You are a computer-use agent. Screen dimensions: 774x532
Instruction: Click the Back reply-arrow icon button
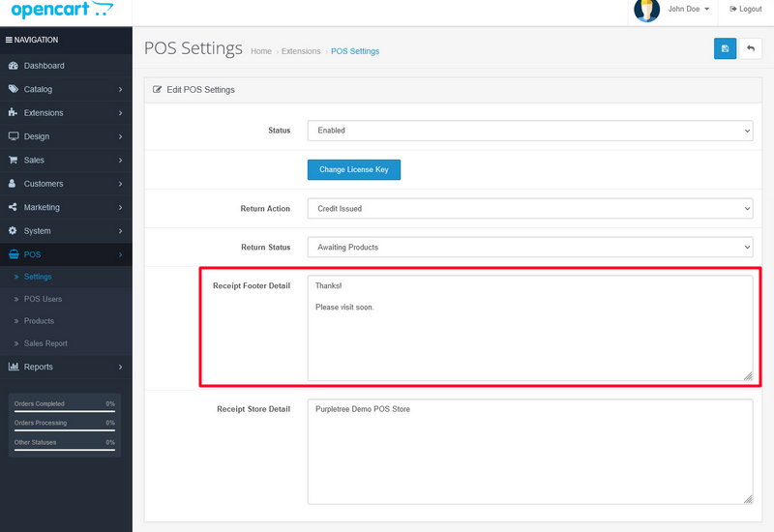751,48
